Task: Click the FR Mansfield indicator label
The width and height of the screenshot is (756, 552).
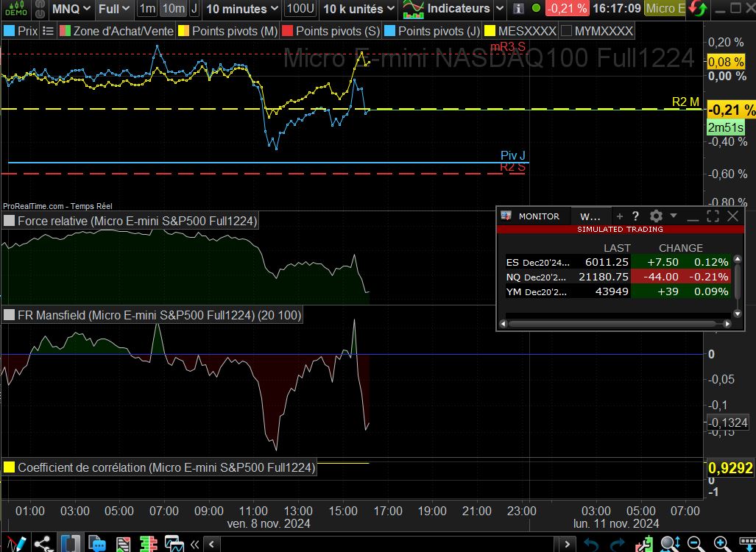Action: coord(159,316)
